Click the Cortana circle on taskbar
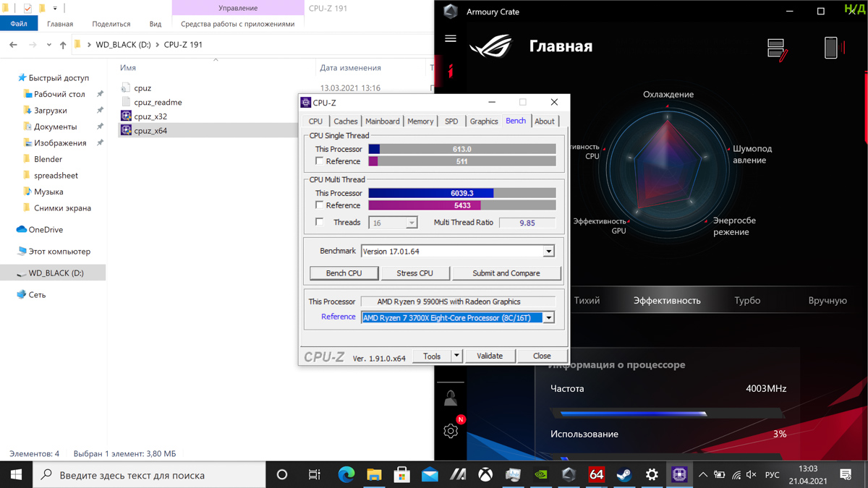 tap(282, 475)
